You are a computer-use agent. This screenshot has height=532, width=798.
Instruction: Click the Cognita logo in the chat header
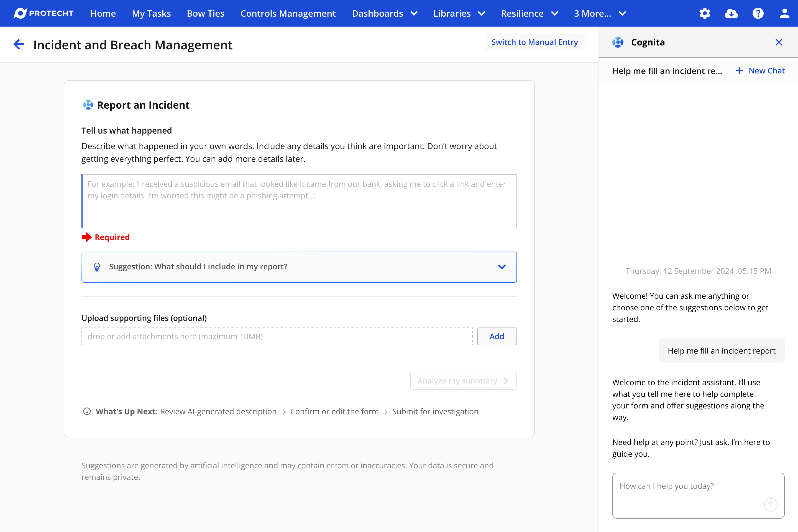coord(618,42)
